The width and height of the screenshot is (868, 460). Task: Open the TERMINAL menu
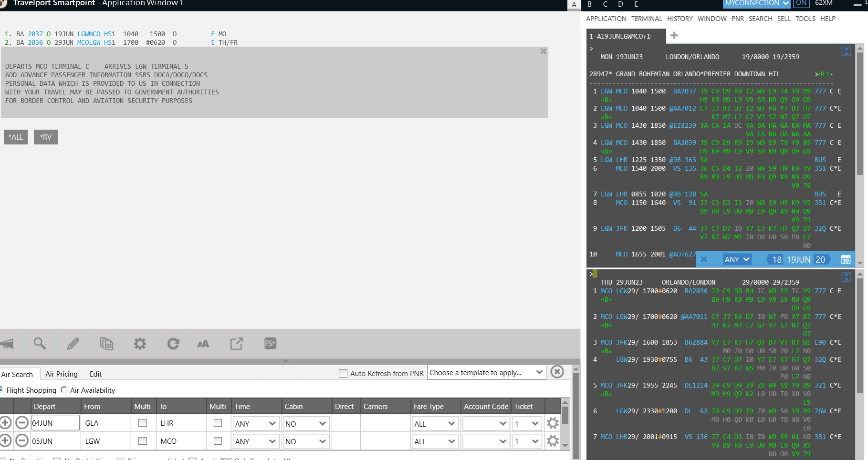coord(647,19)
